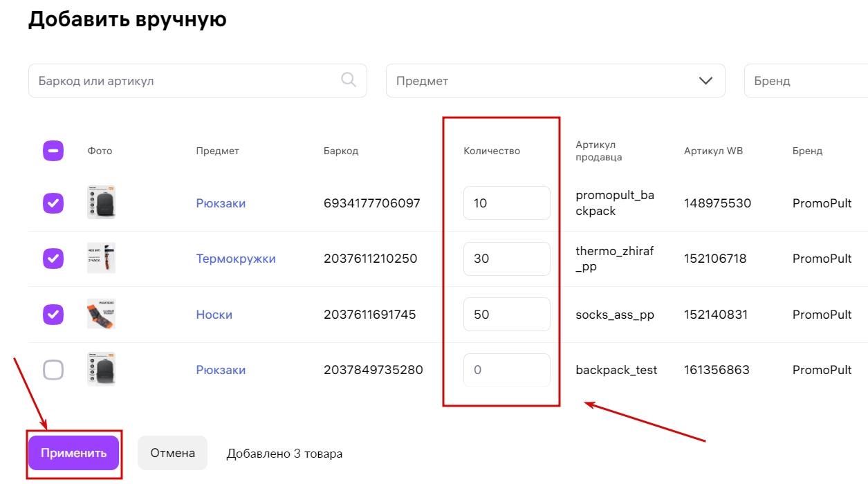Check the backpack_test row checkbox

[x=53, y=370]
